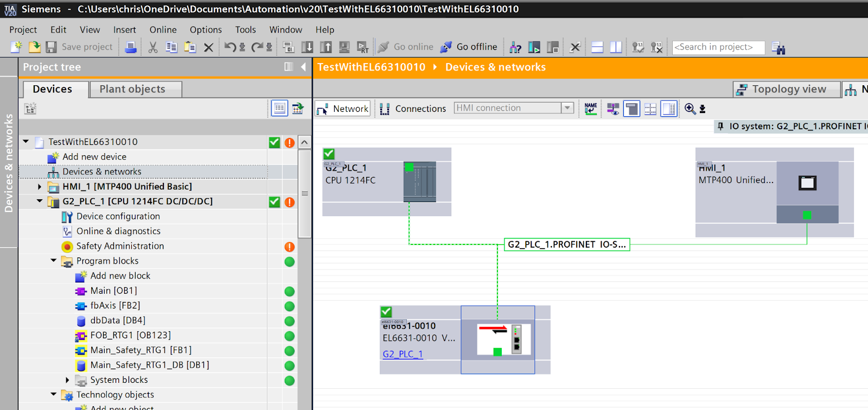The width and height of the screenshot is (868, 410).
Task: Stop CPU using the toolbar icon
Action: 553,47
